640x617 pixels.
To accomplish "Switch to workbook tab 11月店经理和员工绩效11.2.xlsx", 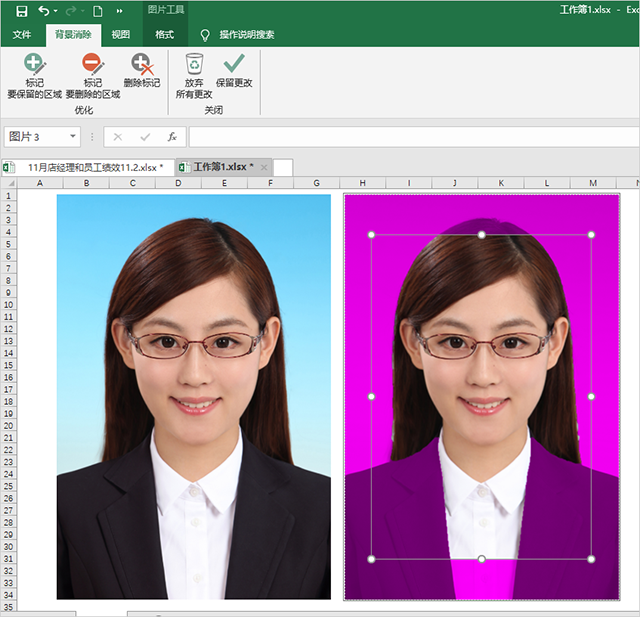I will pos(92,167).
